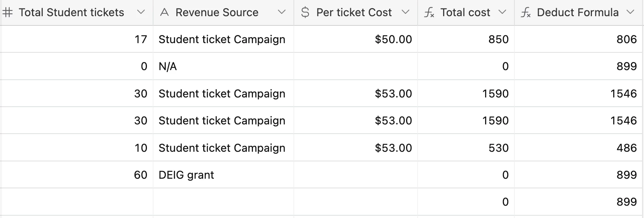Expand the Deduct Formula column menu
Image resolution: width=644 pixels, height=218 pixels.
click(x=631, y=12)
